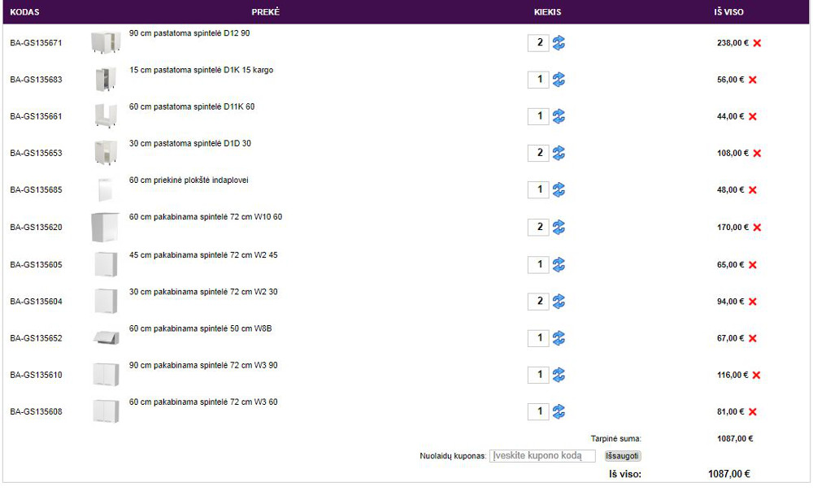Select product code BA-GS135608

[36, 412]
